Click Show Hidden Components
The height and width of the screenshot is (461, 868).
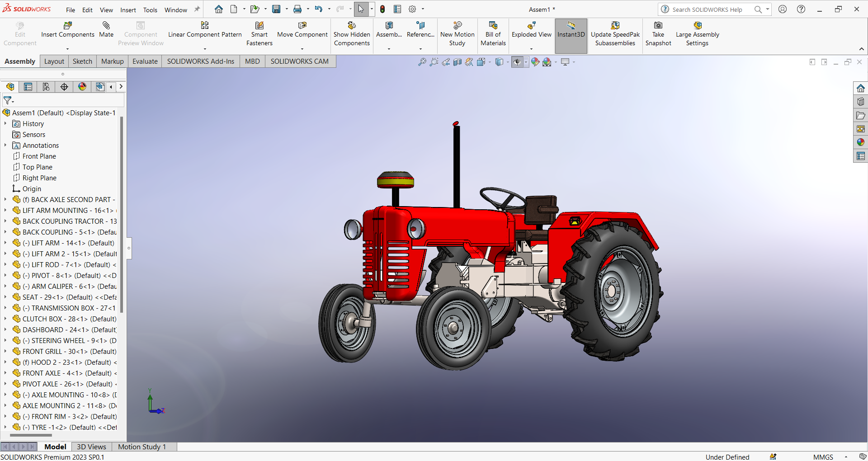point(352,34)
